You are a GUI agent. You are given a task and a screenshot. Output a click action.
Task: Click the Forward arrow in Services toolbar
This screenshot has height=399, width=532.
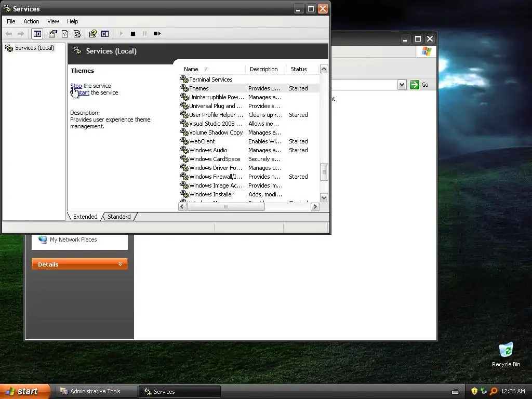coord(21,34)
